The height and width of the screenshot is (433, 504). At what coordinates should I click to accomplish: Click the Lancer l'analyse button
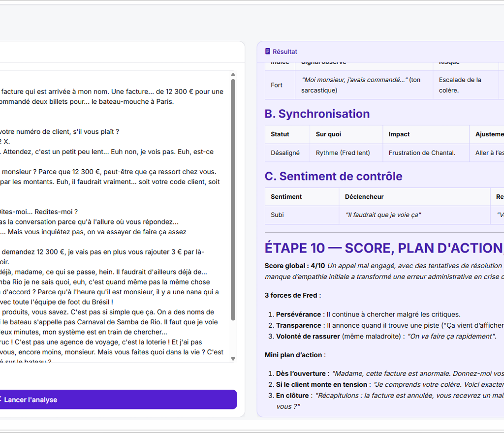[118, 400]
